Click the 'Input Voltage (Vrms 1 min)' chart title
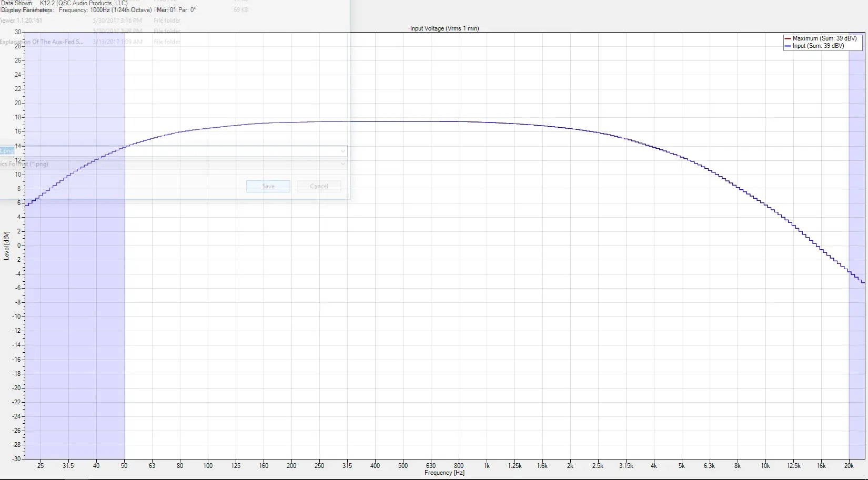The image size is (868, 480). click(x=445, y=28)
